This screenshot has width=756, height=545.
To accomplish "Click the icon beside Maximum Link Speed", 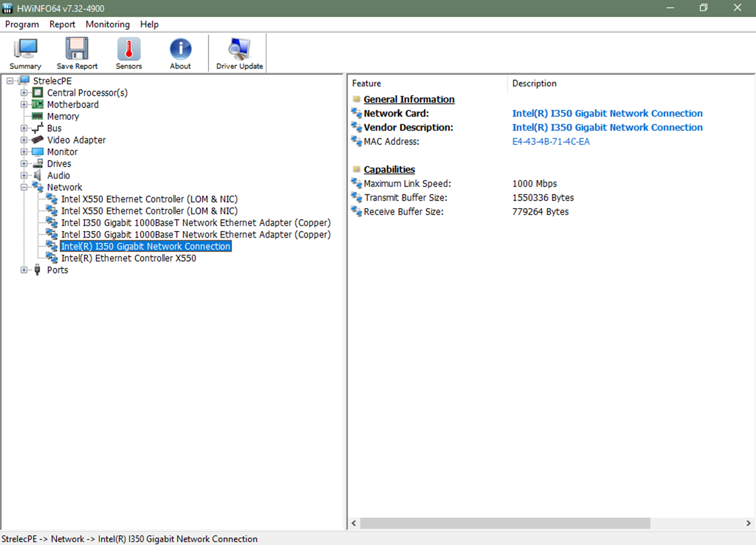I will tap(356, 183).
